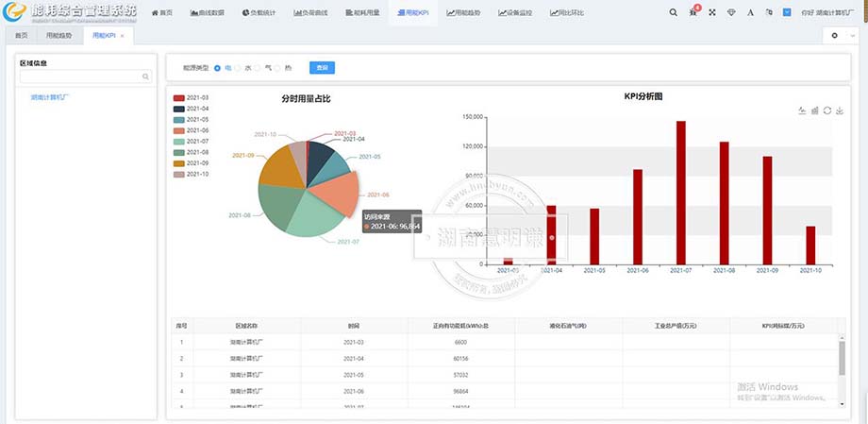Select 湖南计算机厂 in the region tree
The height and width of the screenshot is (424, 868).
click(x=49, y=96)
